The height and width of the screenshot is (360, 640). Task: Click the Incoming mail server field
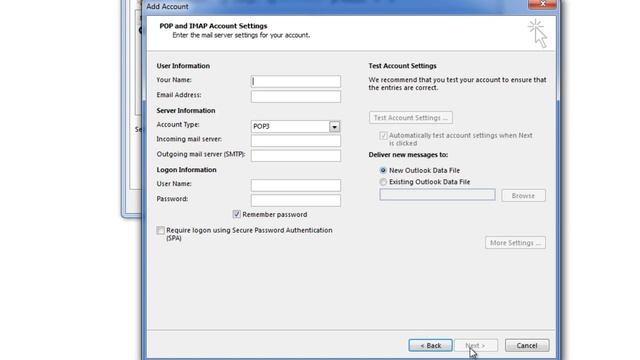click(296, 140)
